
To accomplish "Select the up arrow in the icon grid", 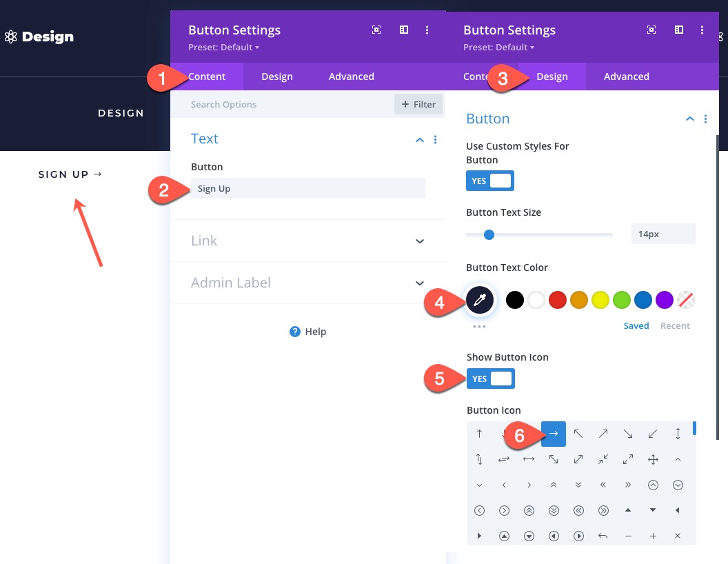I will coord(479,434).
